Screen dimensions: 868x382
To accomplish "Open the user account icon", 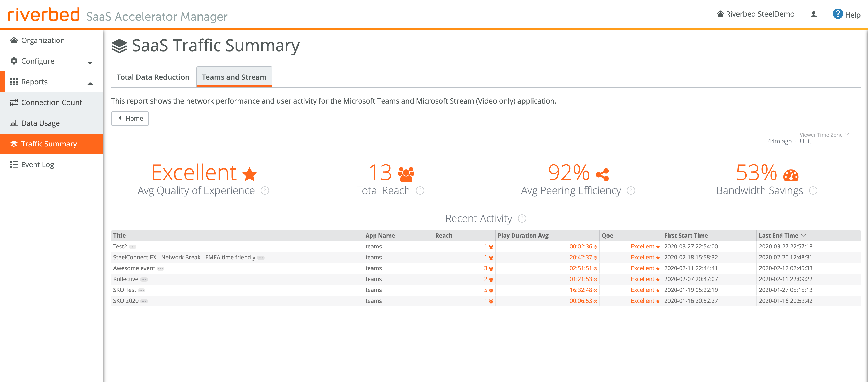I will (x=813, y=14).
